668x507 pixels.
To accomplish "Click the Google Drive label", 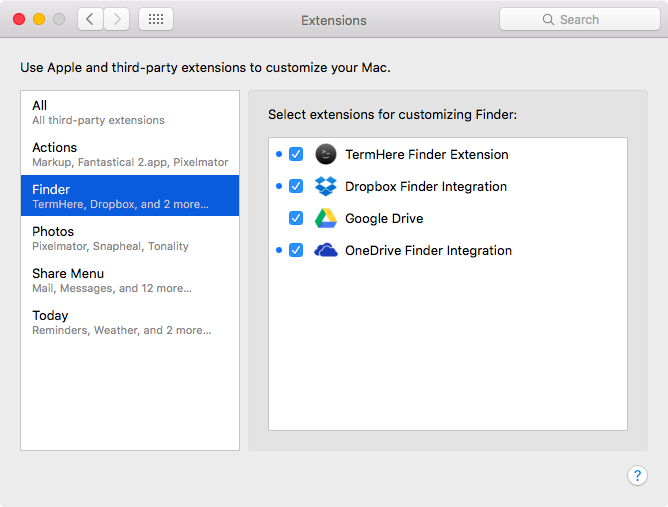I will point(384,218).
